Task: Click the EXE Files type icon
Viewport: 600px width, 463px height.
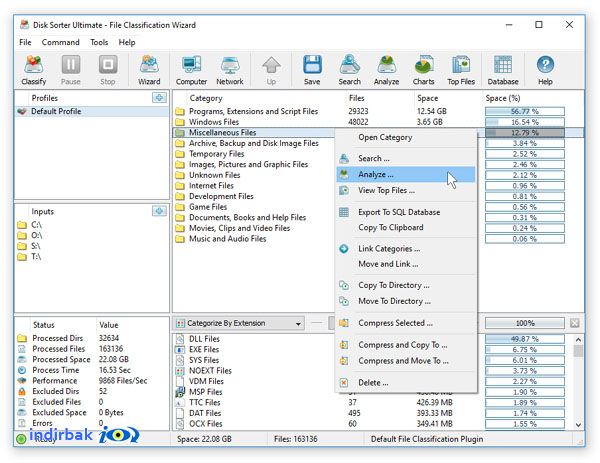Action: pos(179,349)
